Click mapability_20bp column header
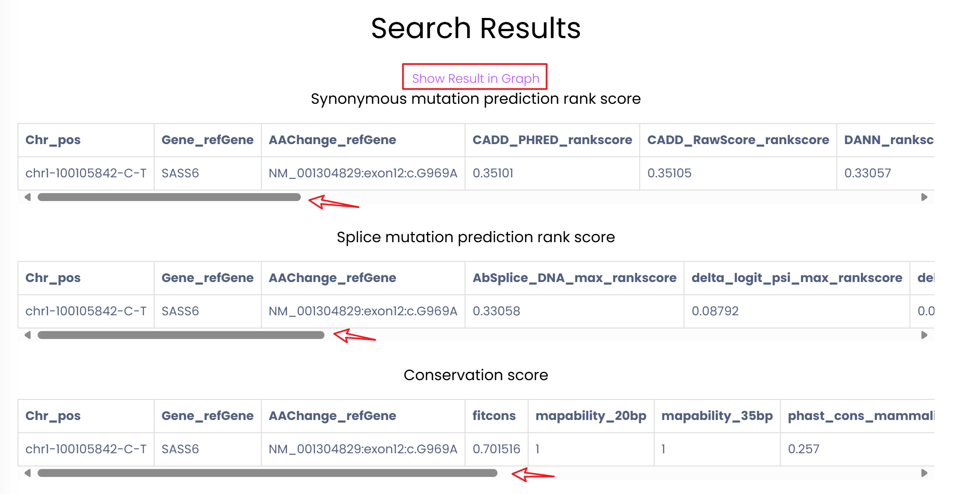 click(590, 416)
